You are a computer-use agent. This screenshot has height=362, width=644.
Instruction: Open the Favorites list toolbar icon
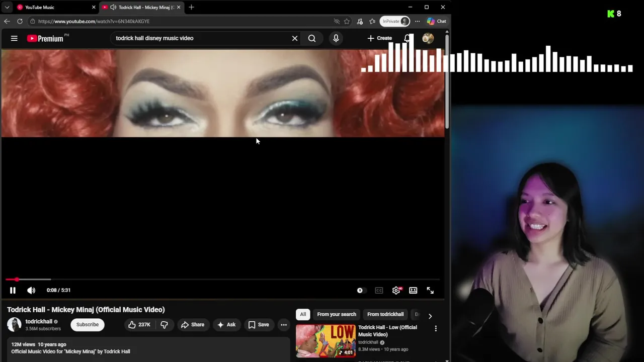pyautogui.click(x=372, y=21)
